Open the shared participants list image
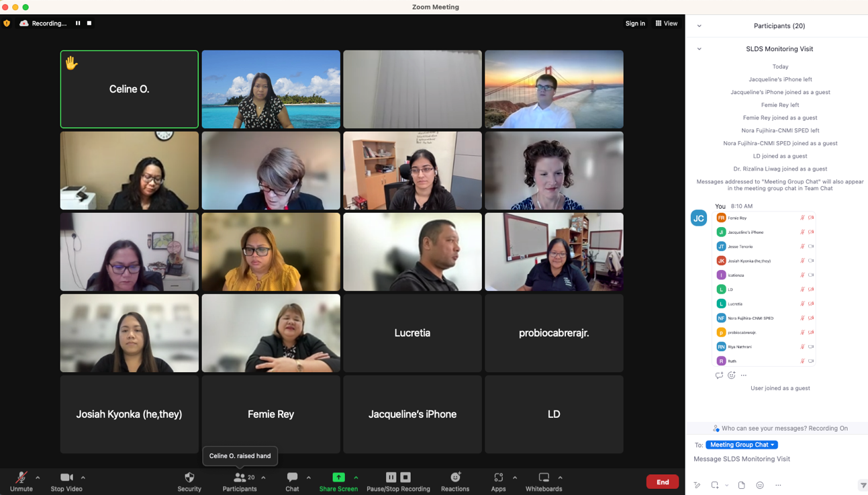The height and width of the screenshot is (495, 868). [765, 289]
